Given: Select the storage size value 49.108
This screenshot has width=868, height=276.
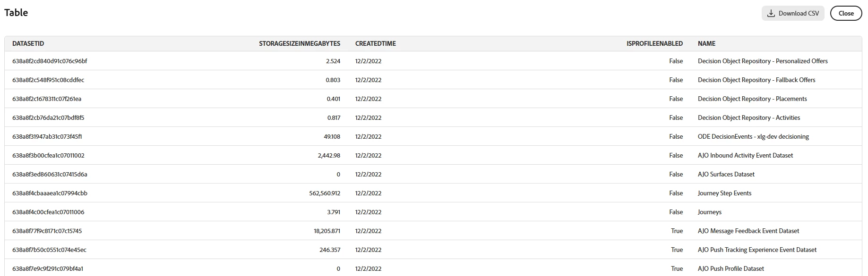Looking at the screenshot, I should pyautogui.click(x=332, y=136).
